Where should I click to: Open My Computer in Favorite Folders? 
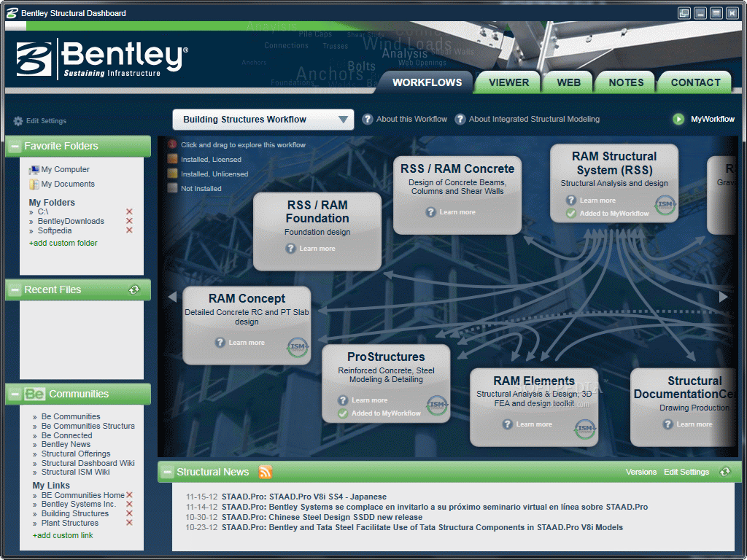[x=59, y=169]
